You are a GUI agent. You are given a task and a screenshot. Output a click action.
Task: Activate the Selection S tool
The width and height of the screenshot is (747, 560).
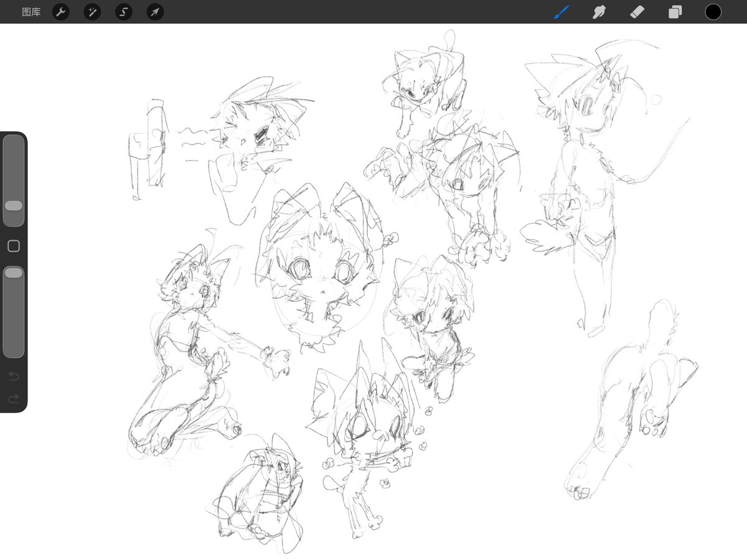tap(124, 12)
